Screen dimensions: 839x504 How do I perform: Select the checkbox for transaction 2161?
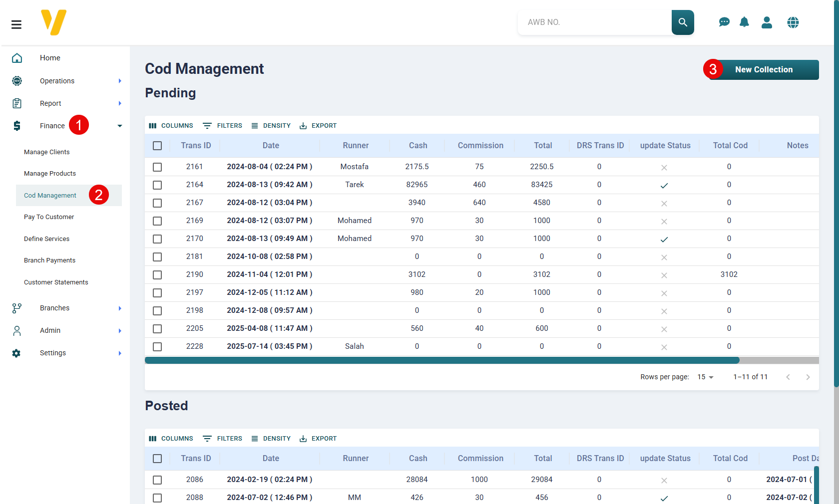point(157,167)
